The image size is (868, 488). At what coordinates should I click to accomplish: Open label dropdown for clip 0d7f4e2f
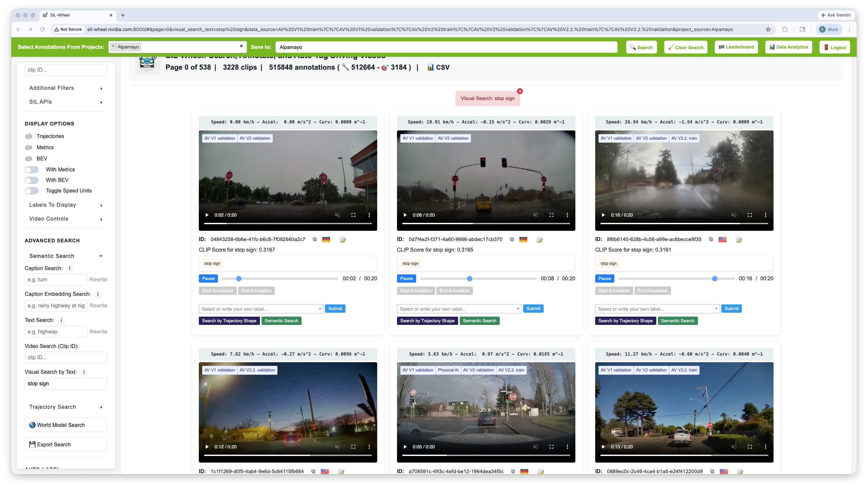[459, 309]
